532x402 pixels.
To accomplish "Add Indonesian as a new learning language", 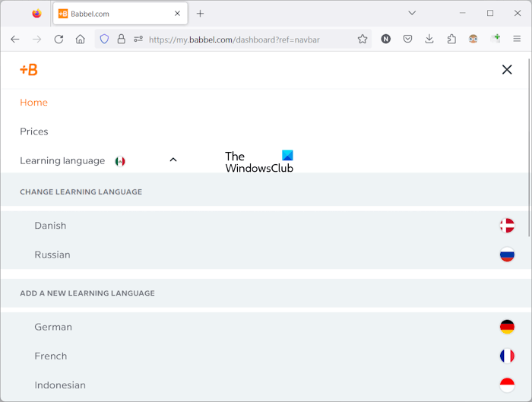I will tap(264, 385).
